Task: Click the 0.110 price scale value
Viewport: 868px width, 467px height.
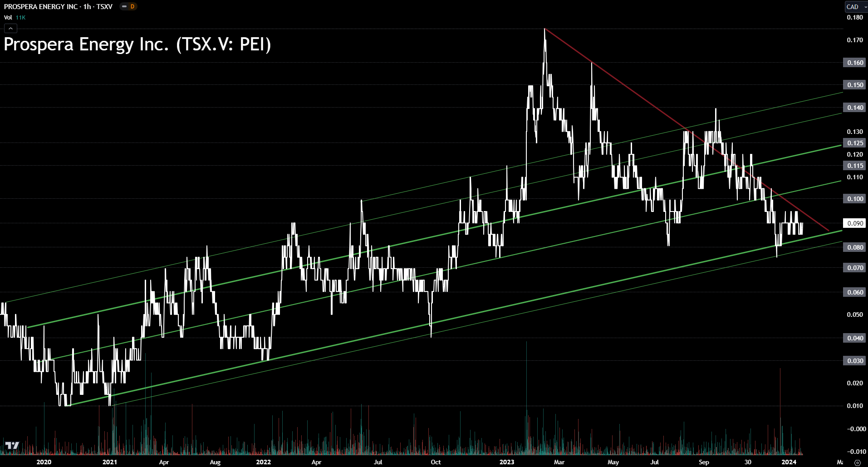Action: tap(855, 177)
